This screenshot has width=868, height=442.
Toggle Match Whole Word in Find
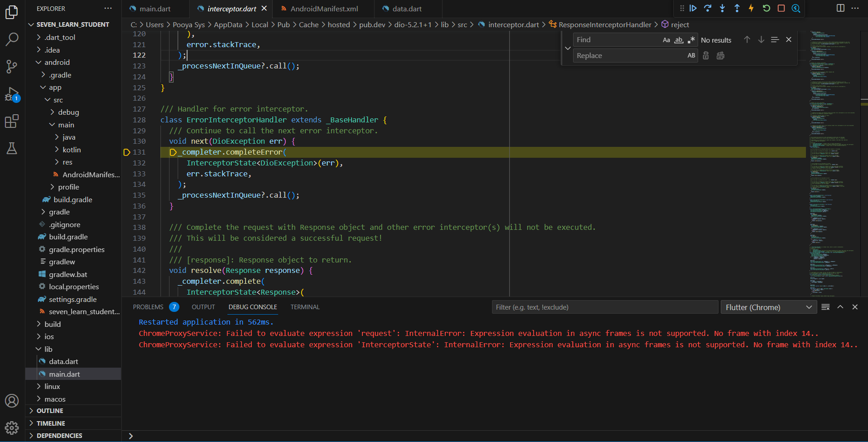point(679,40)
